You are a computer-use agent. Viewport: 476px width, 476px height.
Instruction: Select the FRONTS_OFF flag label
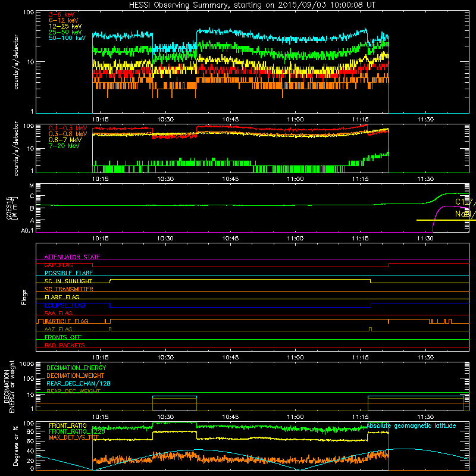pyautogui.click(x=63, y=337)
